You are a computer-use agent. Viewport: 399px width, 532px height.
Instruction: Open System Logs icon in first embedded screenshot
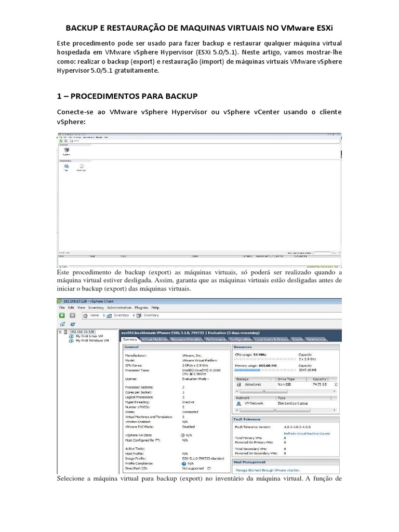coord(82,166)
